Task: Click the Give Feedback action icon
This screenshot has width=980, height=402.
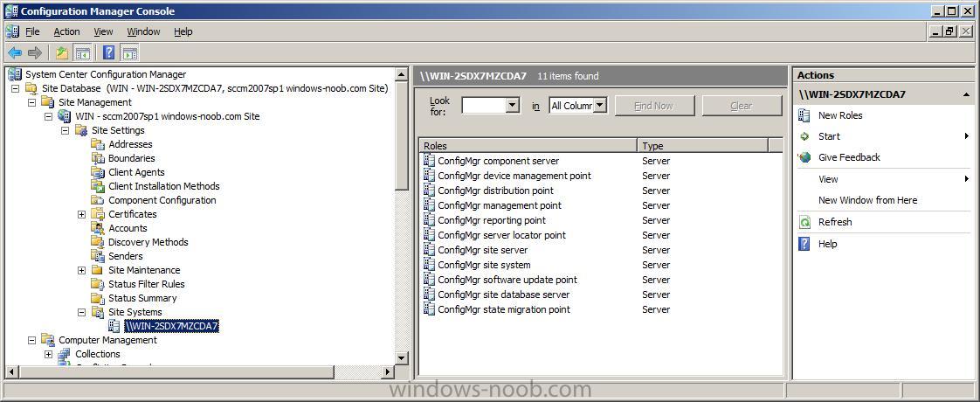Action: point(804,157)
